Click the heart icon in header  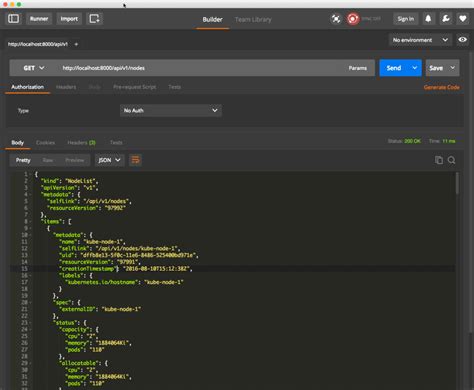pos(463,19)
